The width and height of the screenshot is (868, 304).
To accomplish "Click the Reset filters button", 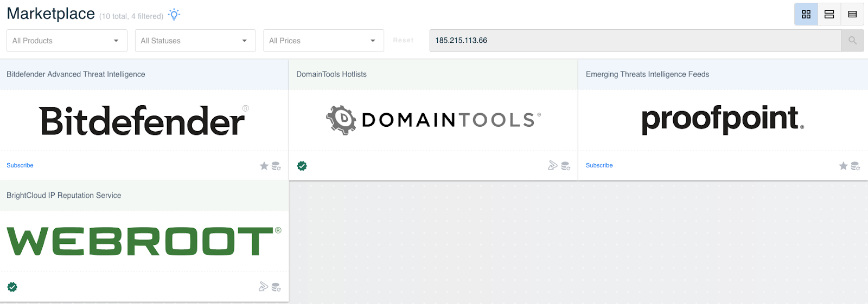I will point(403,40).
